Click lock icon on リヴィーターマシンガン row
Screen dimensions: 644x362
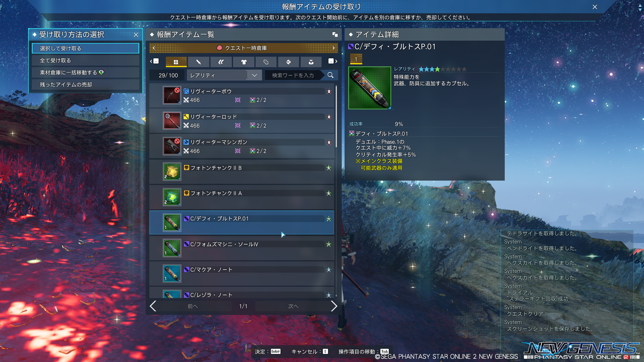[329, 142]
